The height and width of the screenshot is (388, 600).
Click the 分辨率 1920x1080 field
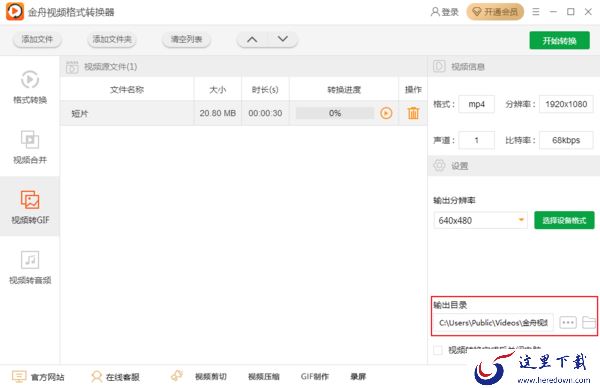(566, 104)
